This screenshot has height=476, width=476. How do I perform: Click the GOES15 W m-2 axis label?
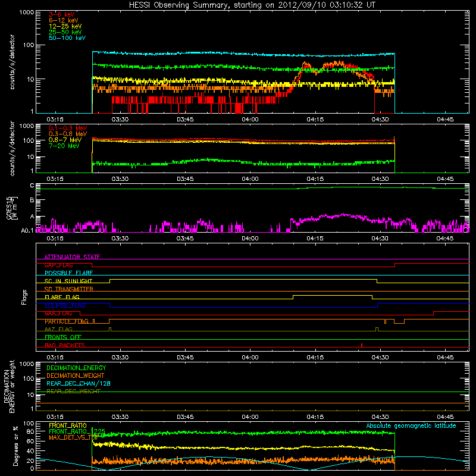click(11, 208)
